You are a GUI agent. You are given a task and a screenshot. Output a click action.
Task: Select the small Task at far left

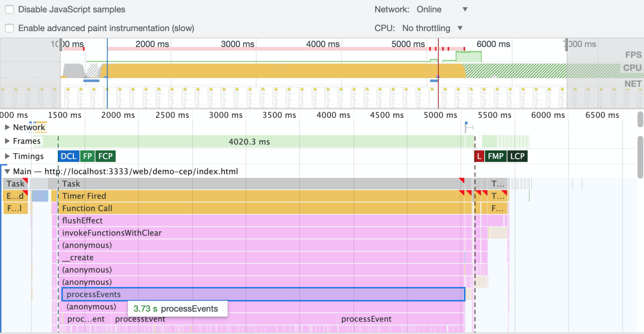click(x=15, y=183)
